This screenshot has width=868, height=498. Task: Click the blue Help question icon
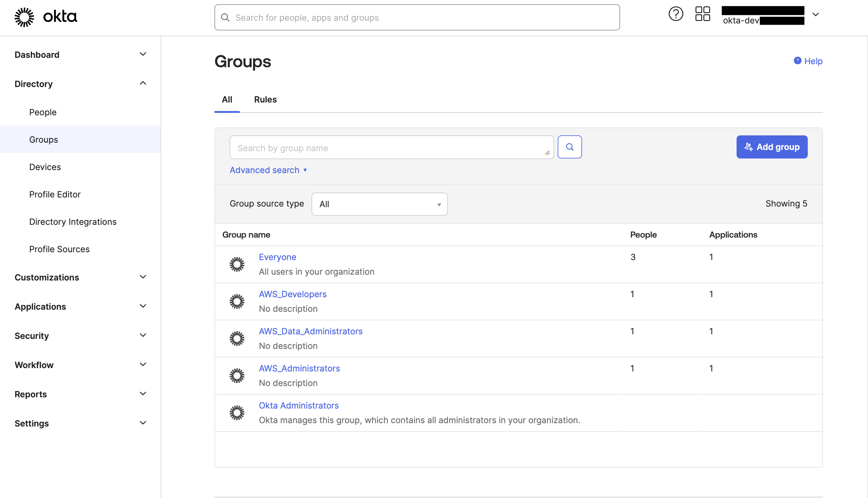point(797,61)
